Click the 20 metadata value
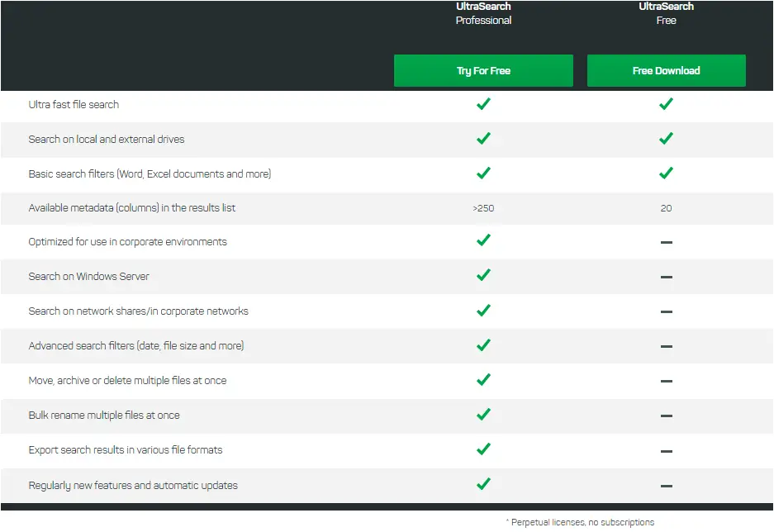This screenshot has height=532, width=774. [x=666, y=208]
